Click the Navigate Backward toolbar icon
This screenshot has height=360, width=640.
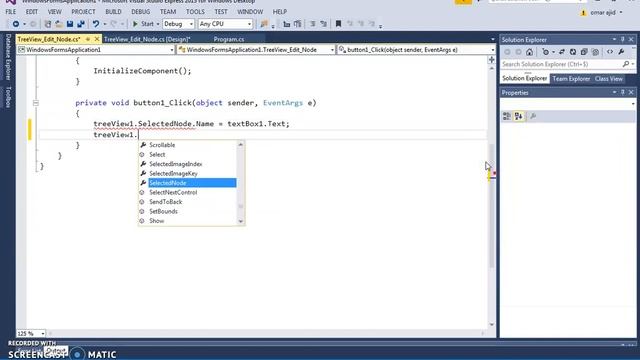[16, 24]
